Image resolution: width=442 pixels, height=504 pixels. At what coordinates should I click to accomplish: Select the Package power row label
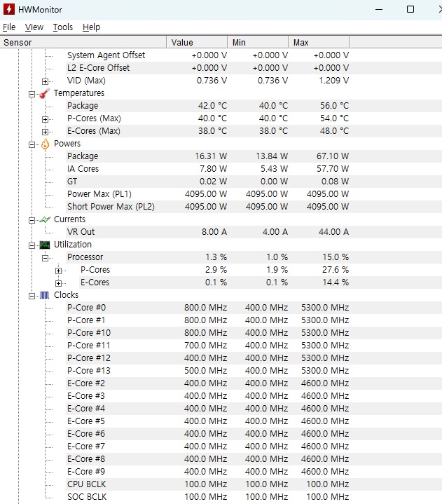tap(83, 156)
